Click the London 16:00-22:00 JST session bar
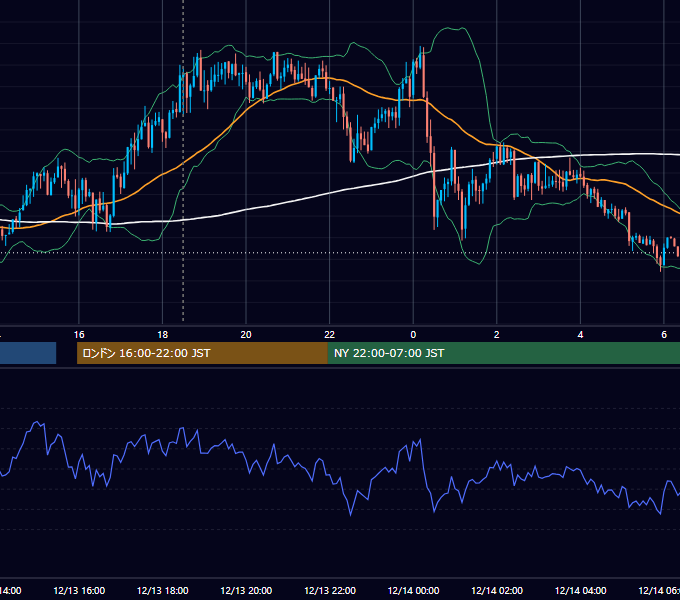This screenshot has height=600, width=680. click(202, 353)
